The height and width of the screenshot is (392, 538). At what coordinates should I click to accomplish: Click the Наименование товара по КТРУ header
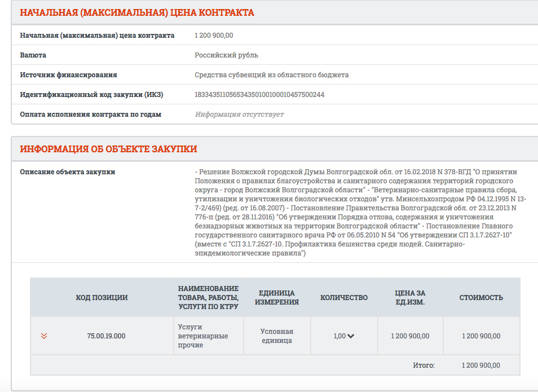coord(208,298)
